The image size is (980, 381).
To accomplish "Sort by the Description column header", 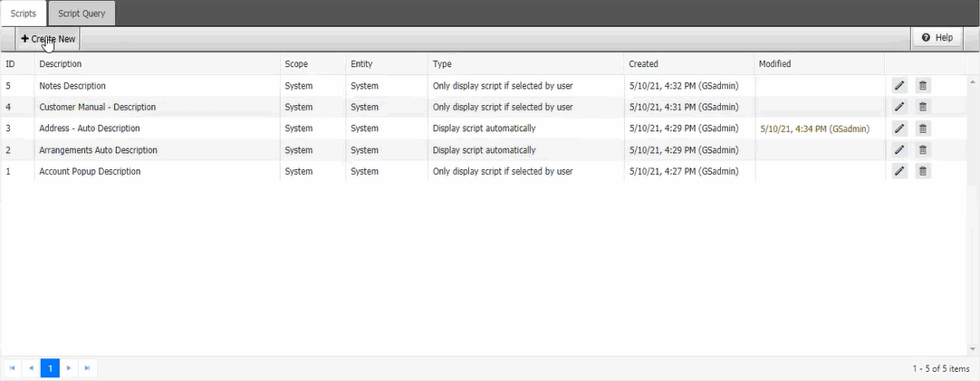I will 61,64.
